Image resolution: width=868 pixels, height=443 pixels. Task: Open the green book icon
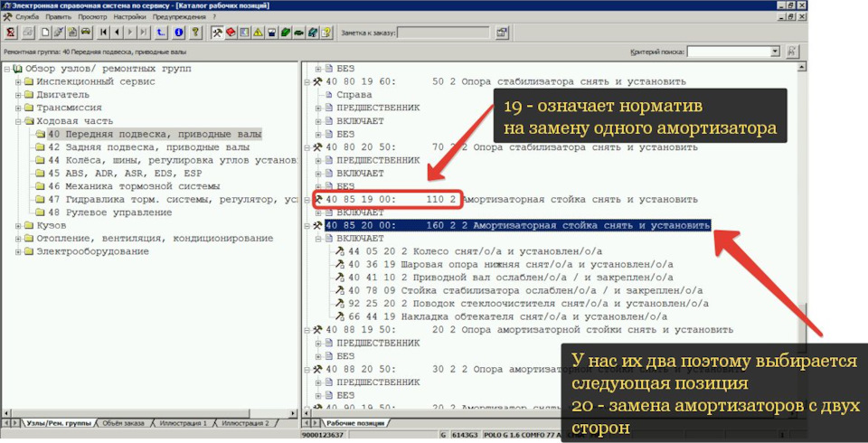click(x=286, y=33)
